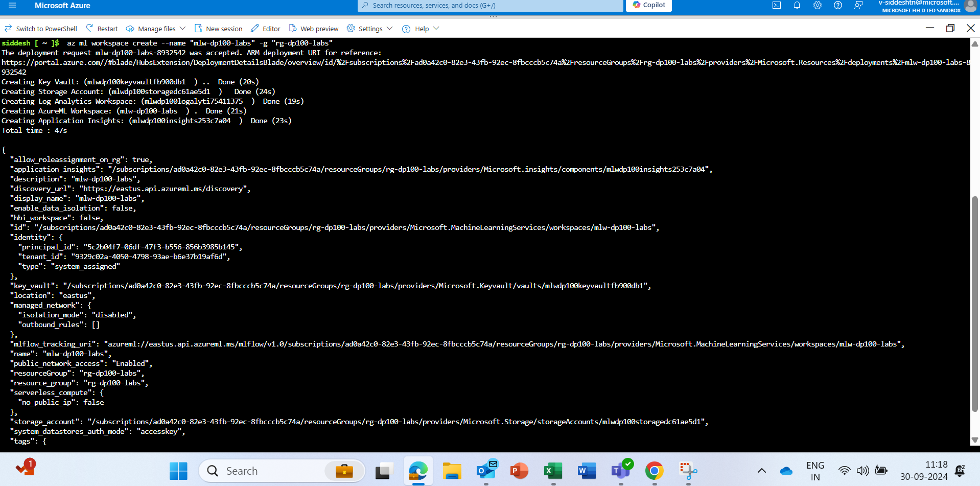980x486 pixels.
Task: Open volume control in tray
Action: [862, 471]
